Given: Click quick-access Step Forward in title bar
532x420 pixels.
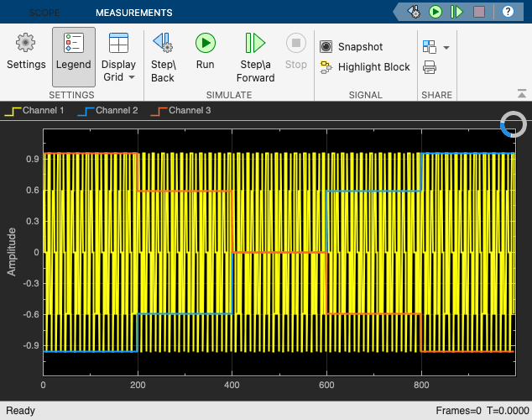Looking at the screenshot, I should point(456,12).
